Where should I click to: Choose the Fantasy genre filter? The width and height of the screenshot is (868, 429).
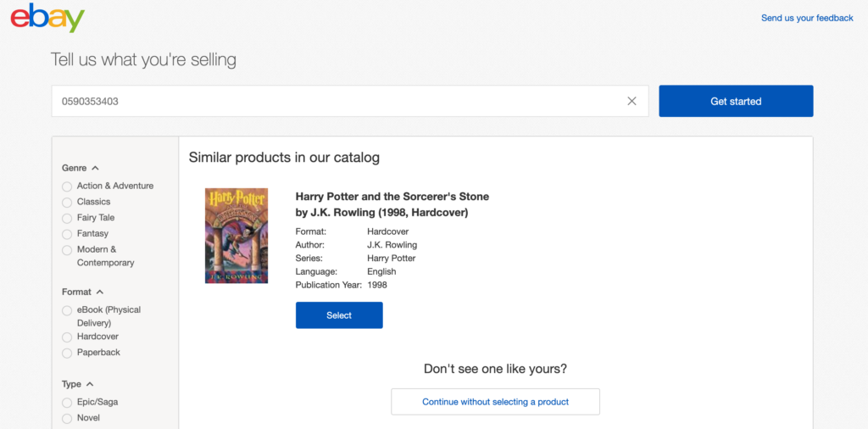(x=67, y=234)
